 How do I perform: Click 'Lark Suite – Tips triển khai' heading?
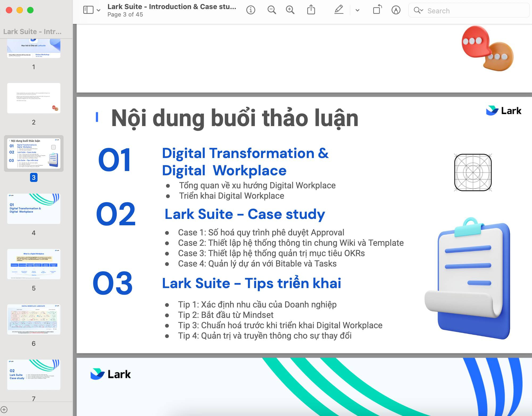pyautogui.click(x=251, y=283)
